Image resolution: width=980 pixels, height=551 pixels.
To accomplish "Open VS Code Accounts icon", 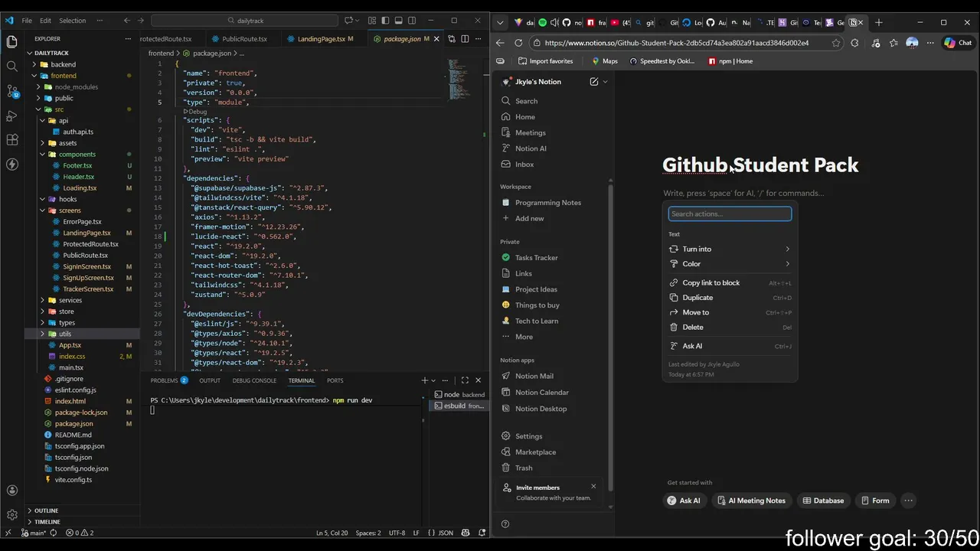I will pos(11,491).
